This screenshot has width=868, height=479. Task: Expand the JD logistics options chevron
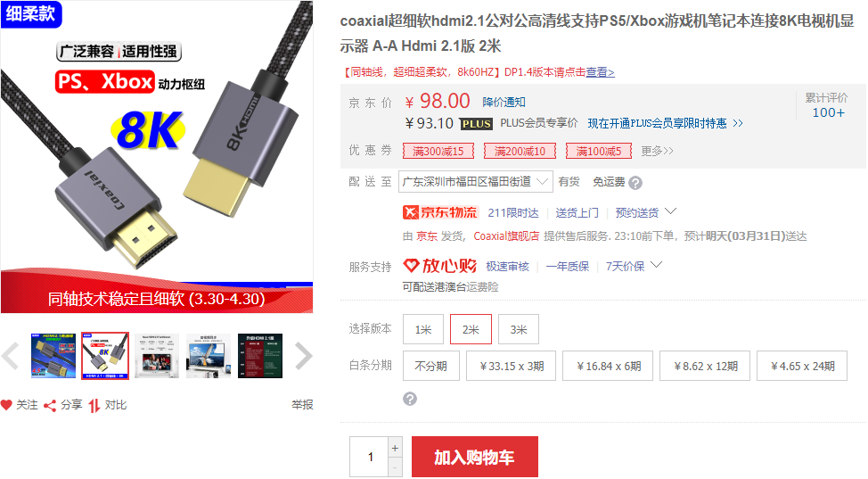670,211
